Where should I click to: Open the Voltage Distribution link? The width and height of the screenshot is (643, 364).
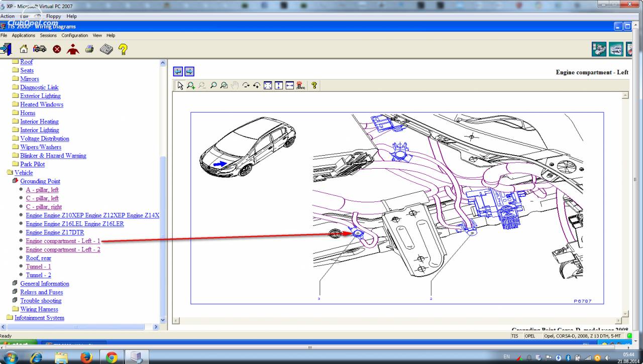click(45, 139)
